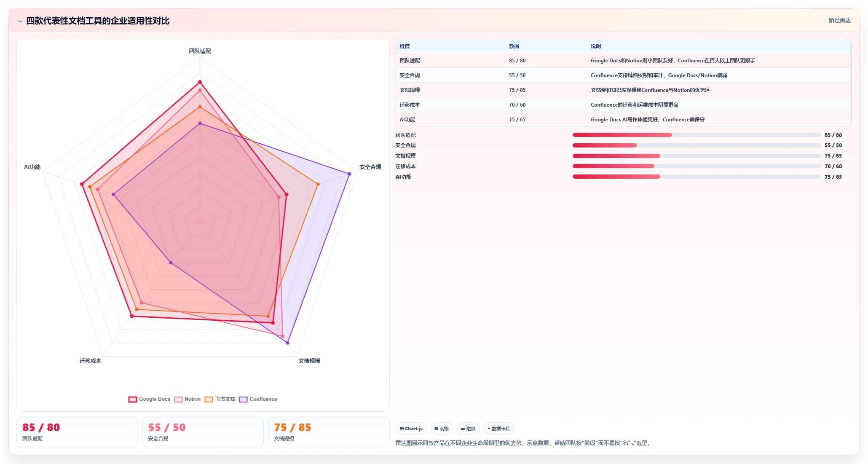Open the 75 / 85 文档规模 stat card
The height and width of the screenshot is (464, 868).
[329, 432]
